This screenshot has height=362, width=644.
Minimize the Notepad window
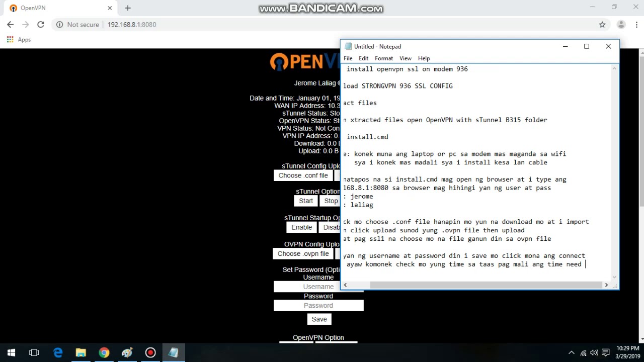tap(566, 46)
